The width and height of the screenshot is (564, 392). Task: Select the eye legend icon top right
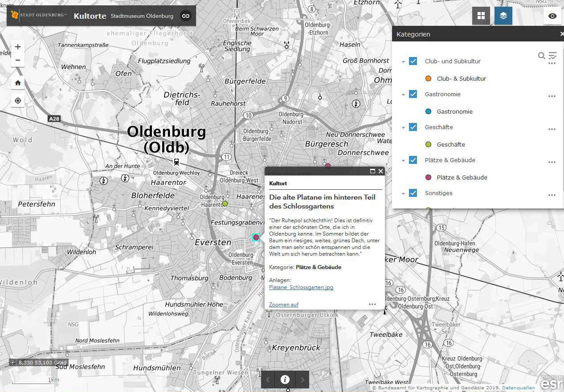tap(552, 16)
